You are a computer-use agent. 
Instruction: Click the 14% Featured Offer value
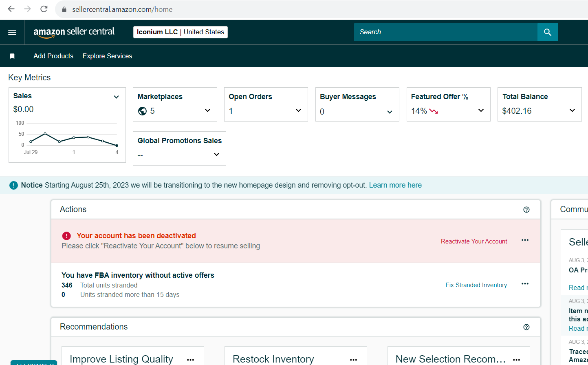coord(419,111)
